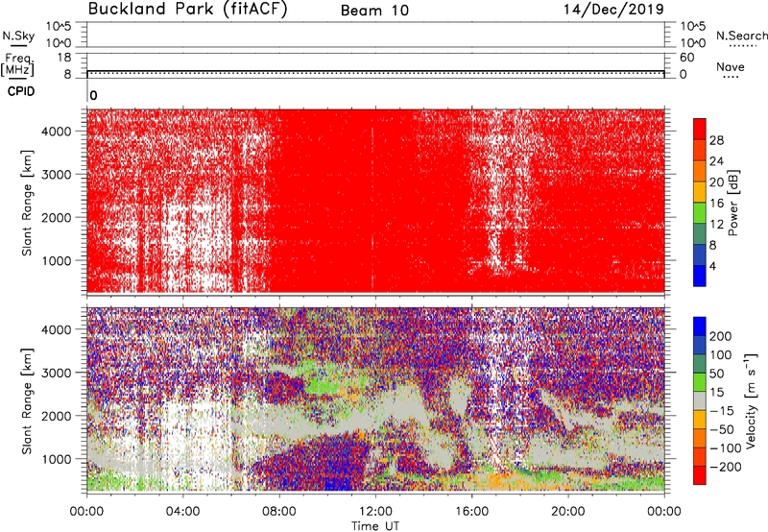Click the '4000' tick of the power panel
This screenshot has height=532, width=768.
(x=57, y=132)
